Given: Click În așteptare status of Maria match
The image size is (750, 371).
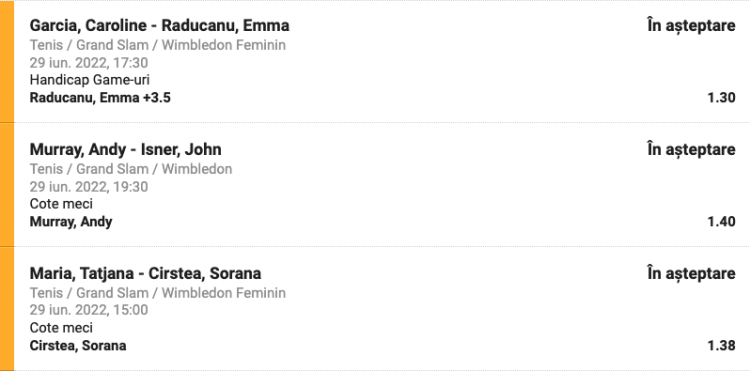Looking at the screenshot, I should click(x=691, y=273).
